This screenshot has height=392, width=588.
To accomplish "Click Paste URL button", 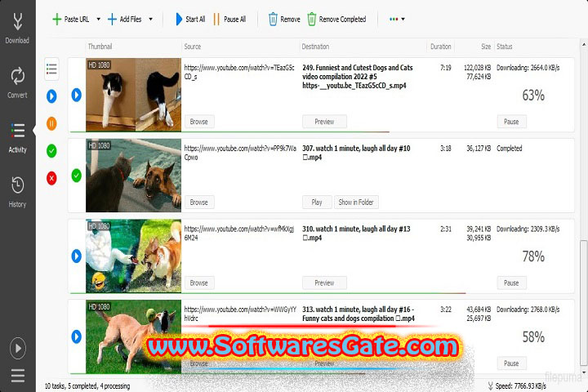I will (71, 19).
